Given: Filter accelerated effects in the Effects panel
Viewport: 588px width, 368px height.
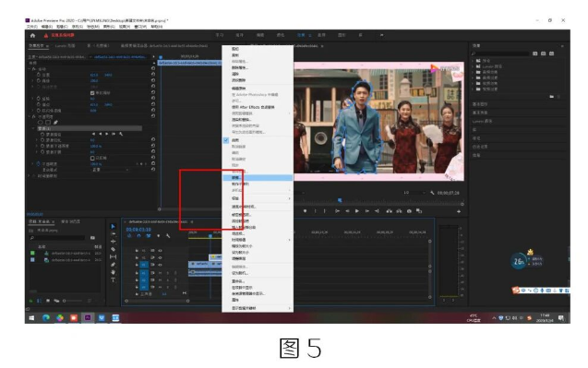Looking at the screenshot, I should (535, 53).
